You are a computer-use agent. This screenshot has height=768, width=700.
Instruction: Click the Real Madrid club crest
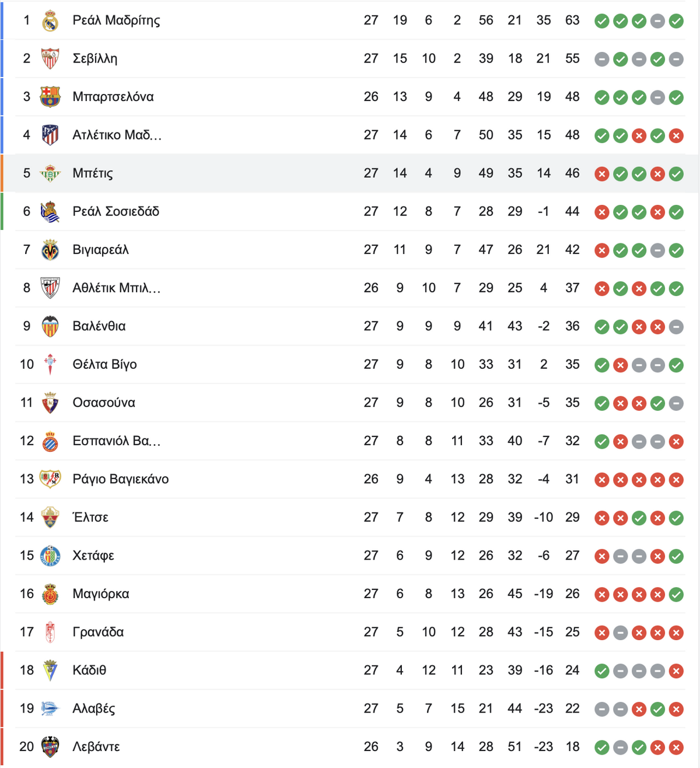coord(50,21)
